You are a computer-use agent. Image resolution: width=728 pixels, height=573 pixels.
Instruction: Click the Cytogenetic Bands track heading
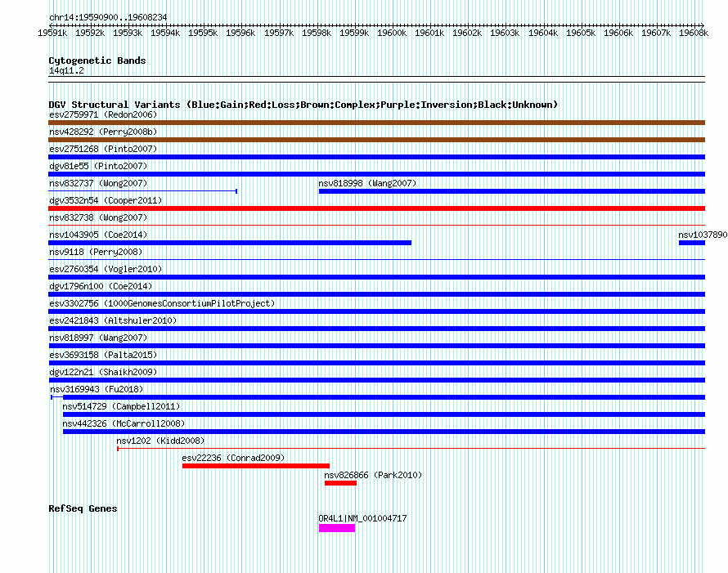pyautogui.click(x=97, y=60)
